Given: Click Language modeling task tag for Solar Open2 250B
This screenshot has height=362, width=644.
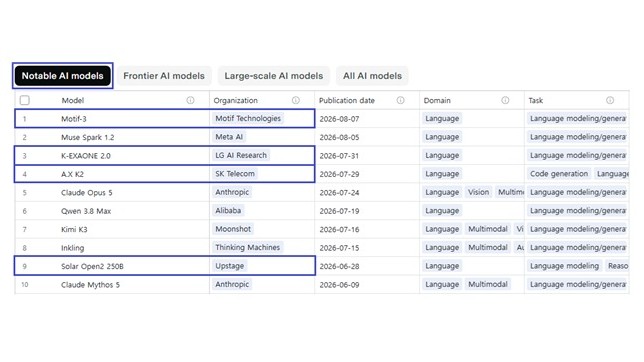Looking at the screenshot, I should coord(564,266).
